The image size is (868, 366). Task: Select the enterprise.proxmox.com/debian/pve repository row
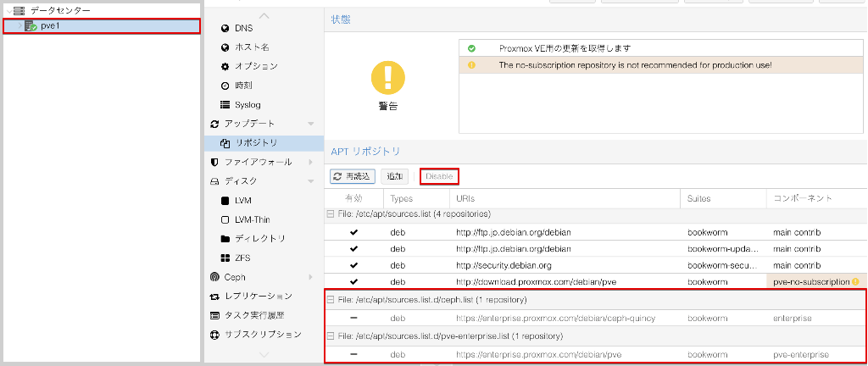coord(595,354)
